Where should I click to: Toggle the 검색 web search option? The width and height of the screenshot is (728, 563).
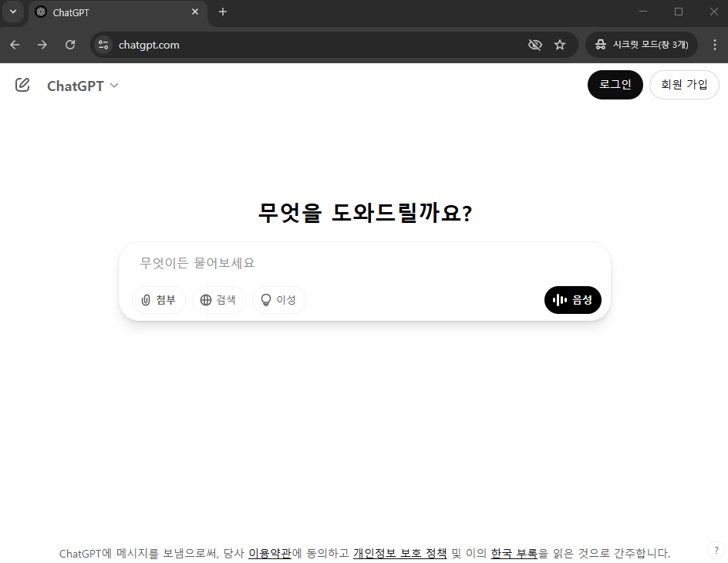[219, 300]
